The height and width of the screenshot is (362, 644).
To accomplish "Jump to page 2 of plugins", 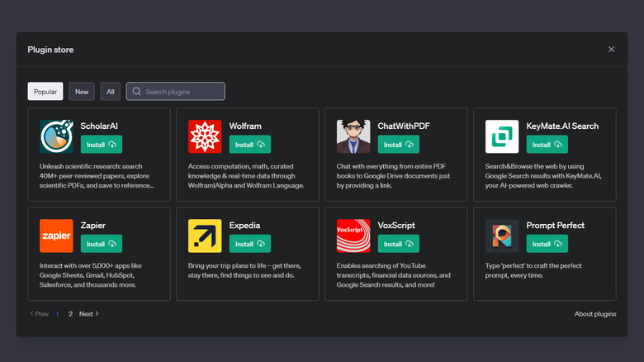I will (70, 314).
